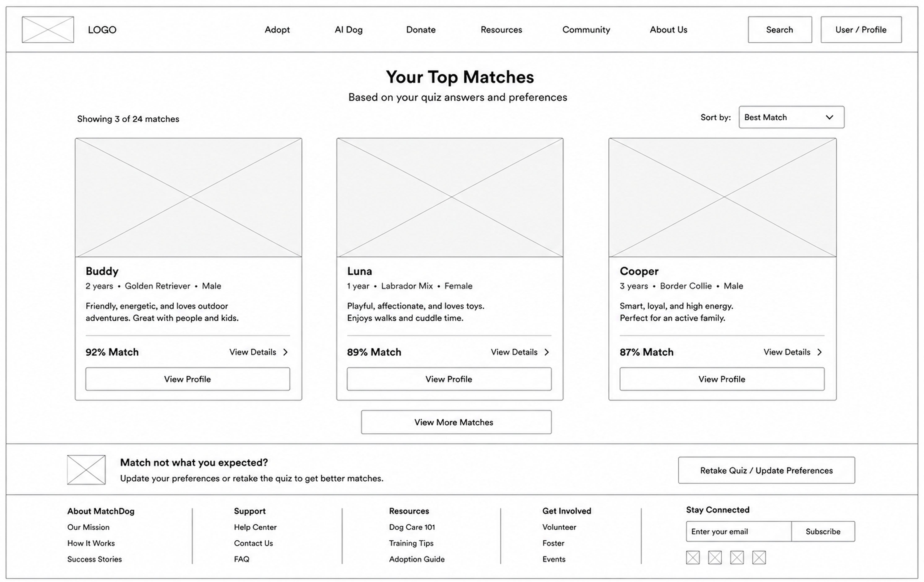Image resolution: width=924 pixels, height=582 pixels.
Task: Open Success Stories footer link
Action: [x=94, y=559]
